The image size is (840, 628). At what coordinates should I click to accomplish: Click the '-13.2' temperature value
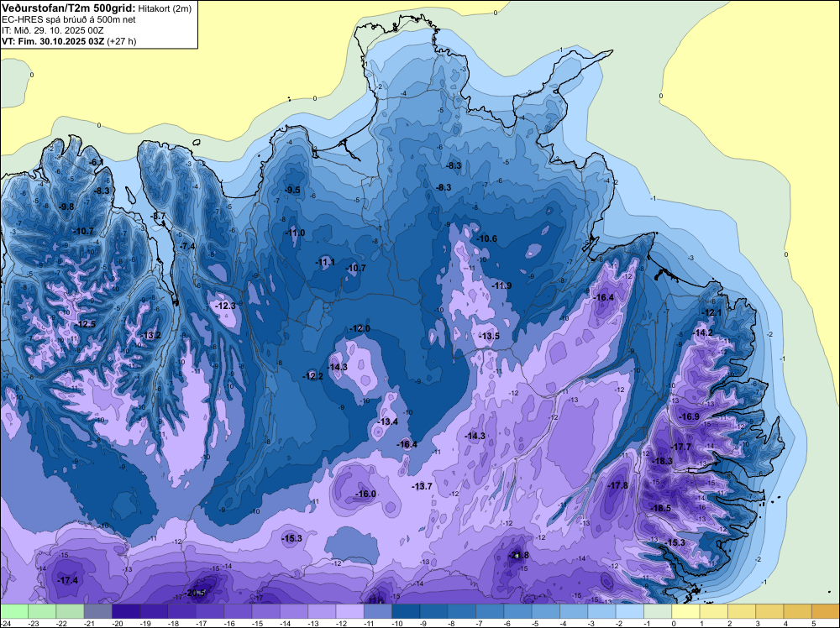click(150, 335)
